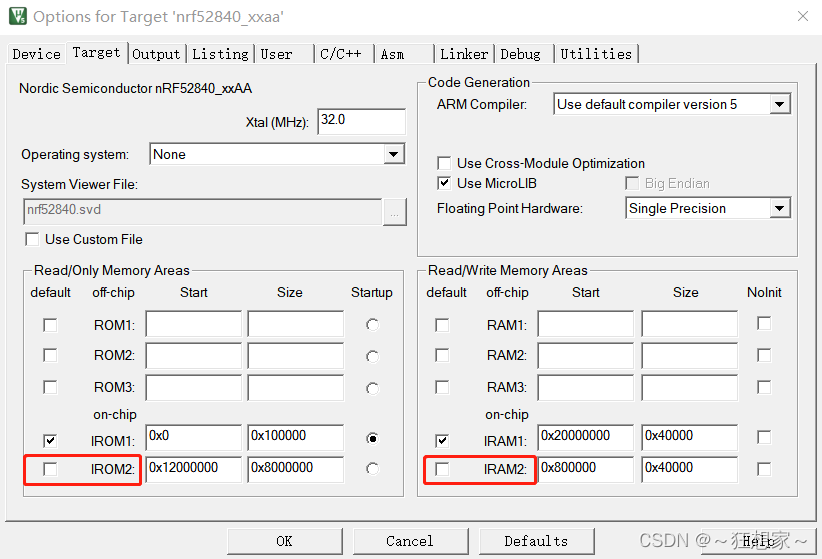Open Help for target options
Screen dimensions: 822x559
(x=759, y=541)
